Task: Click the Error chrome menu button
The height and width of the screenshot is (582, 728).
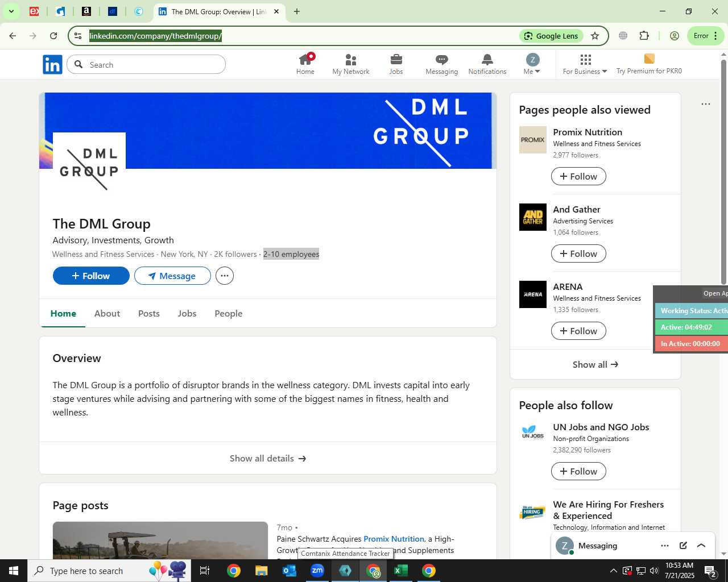Action: 705,36
